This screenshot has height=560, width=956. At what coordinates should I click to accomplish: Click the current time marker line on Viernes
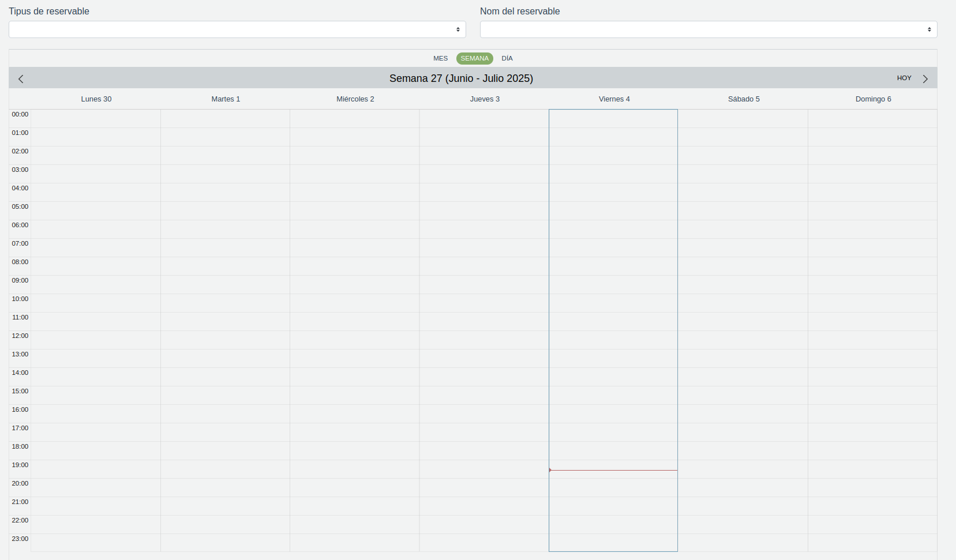click(613, 470)
